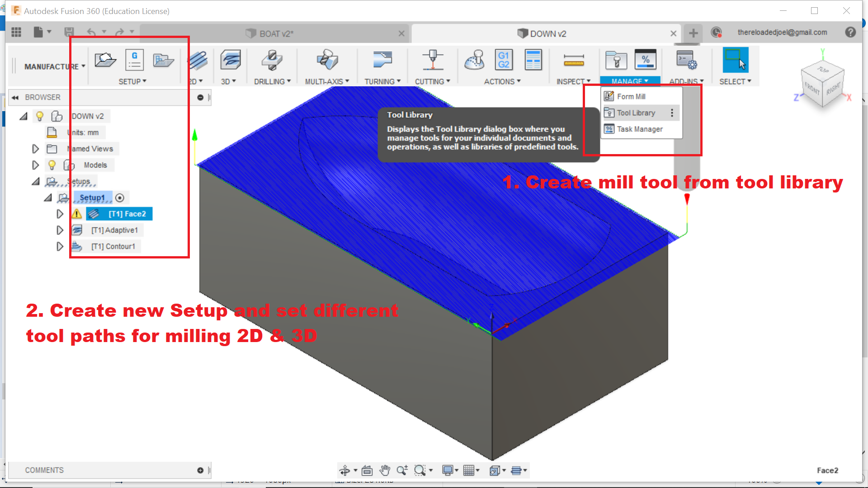868x488 pixels.
Task: Select Task Manager menu entry
Action: pos(639,129)
